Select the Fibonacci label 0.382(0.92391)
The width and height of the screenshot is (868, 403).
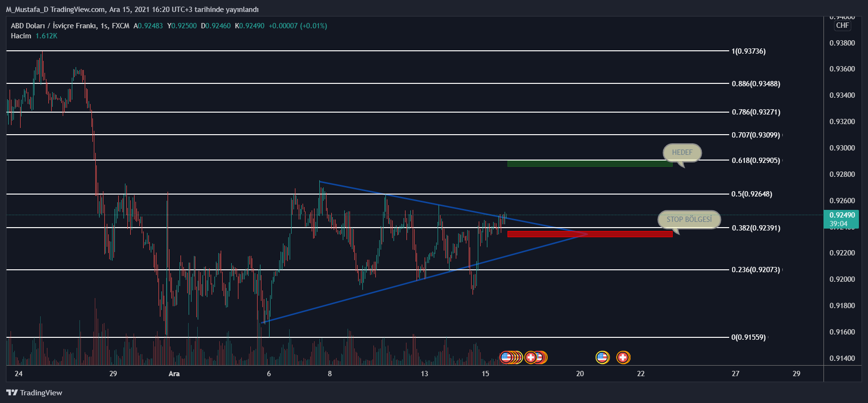756,228
